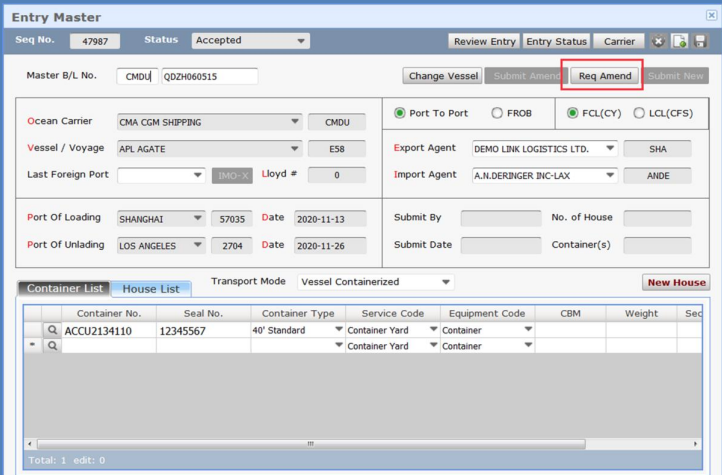722x475 pixels.
Task: Select the Port To Port radio button
Action: 400,113
